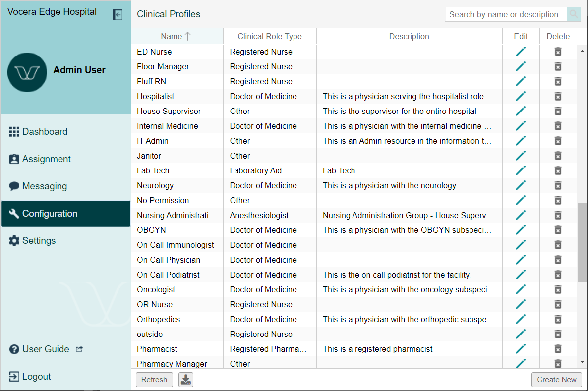
Task: Edit the Hospitalist clinical profile
Action: click(x=521, y=96)
